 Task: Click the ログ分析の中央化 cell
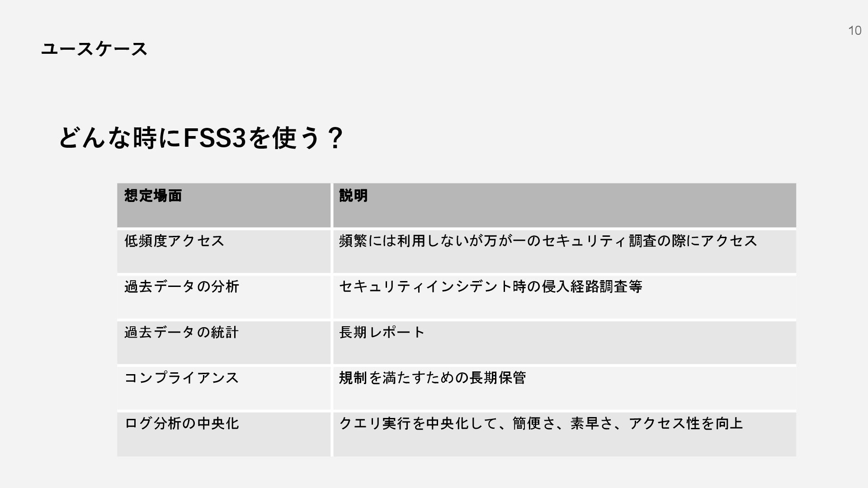(x=224, y=434)
